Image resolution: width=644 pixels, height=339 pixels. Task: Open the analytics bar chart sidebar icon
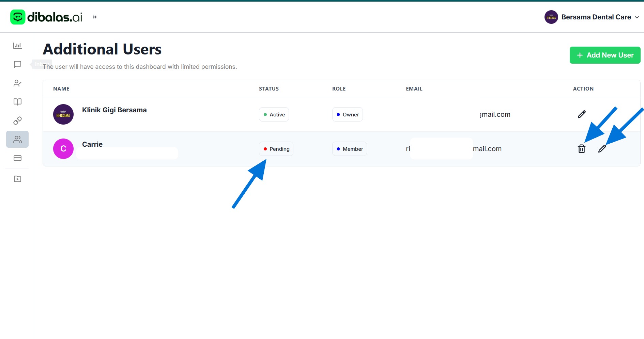click(17, 46)
